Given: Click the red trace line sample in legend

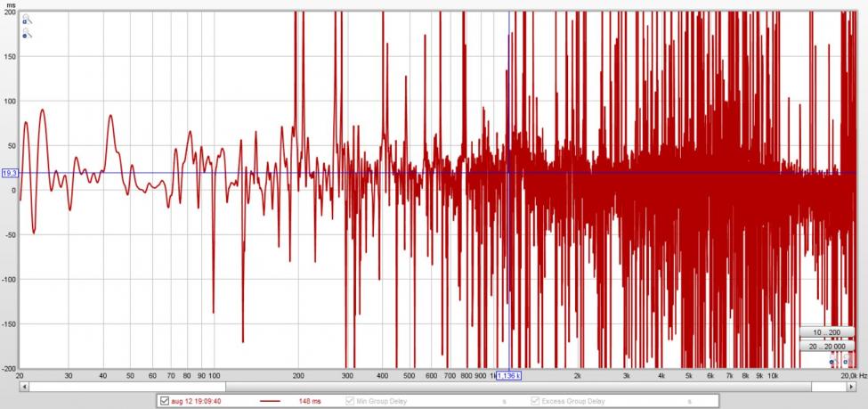Looking at the screenshot, I should (270, 401).
